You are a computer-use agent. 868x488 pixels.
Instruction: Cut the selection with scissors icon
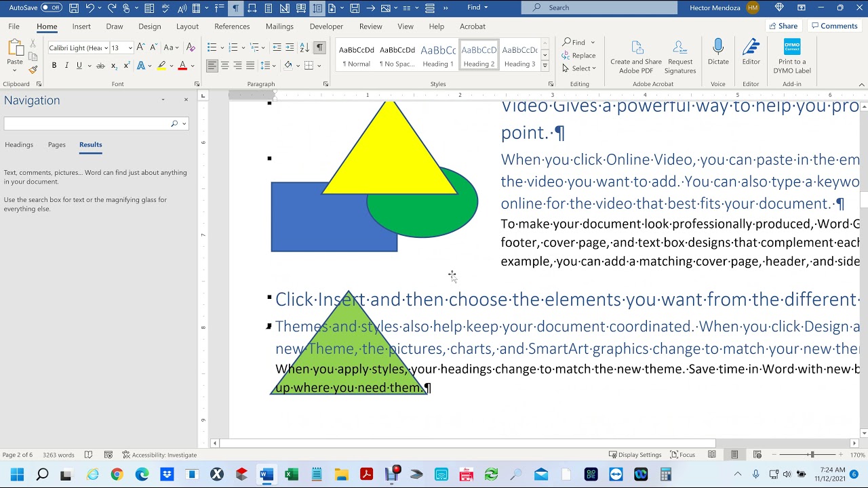click(33, 43)
